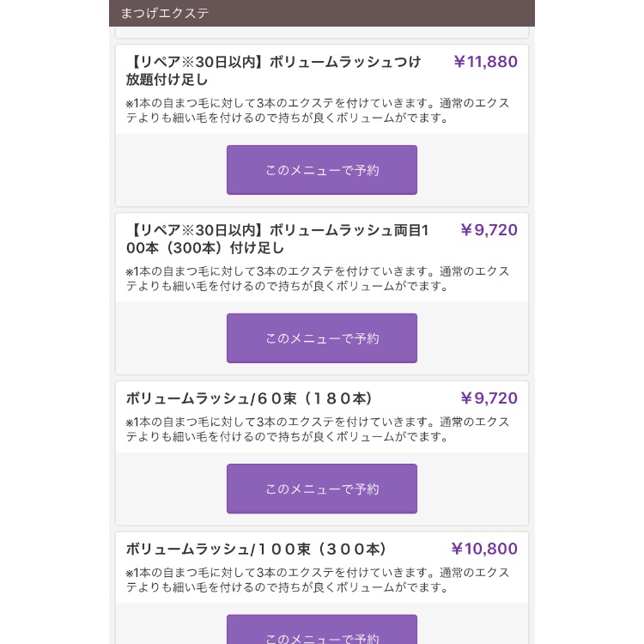The width and height of the screenshot is (644, 644).
Task: Reserve the ¥11,880 ボリュームラッシュつけ放題付け足し menu
Action: [321, 170]
